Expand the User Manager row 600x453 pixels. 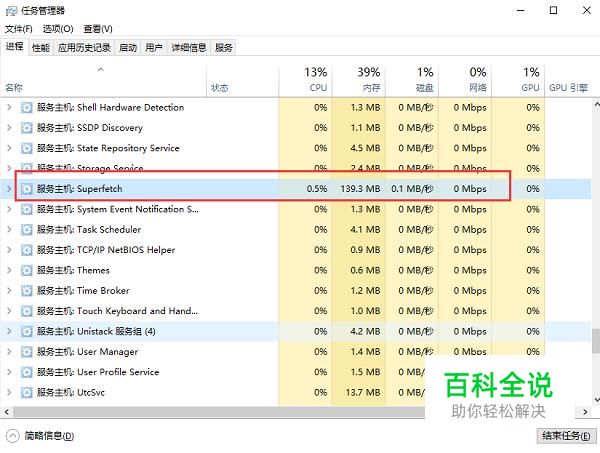(x=9, y=352)
